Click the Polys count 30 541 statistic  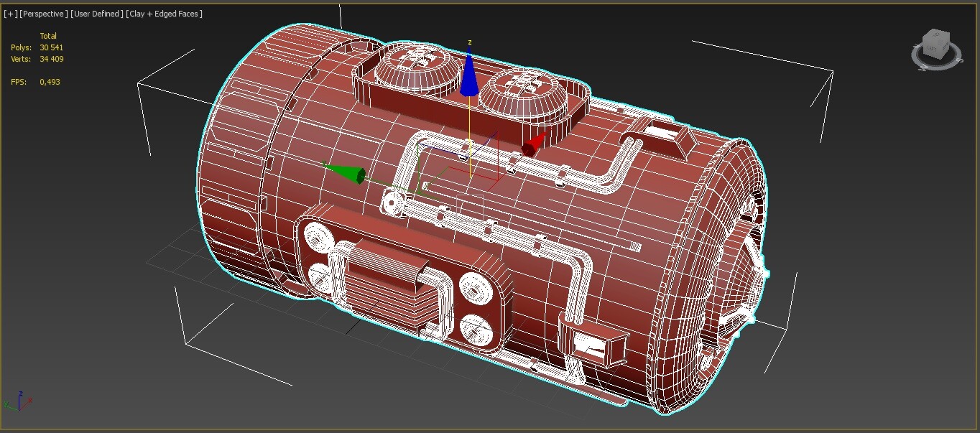(x=52, y=47)
